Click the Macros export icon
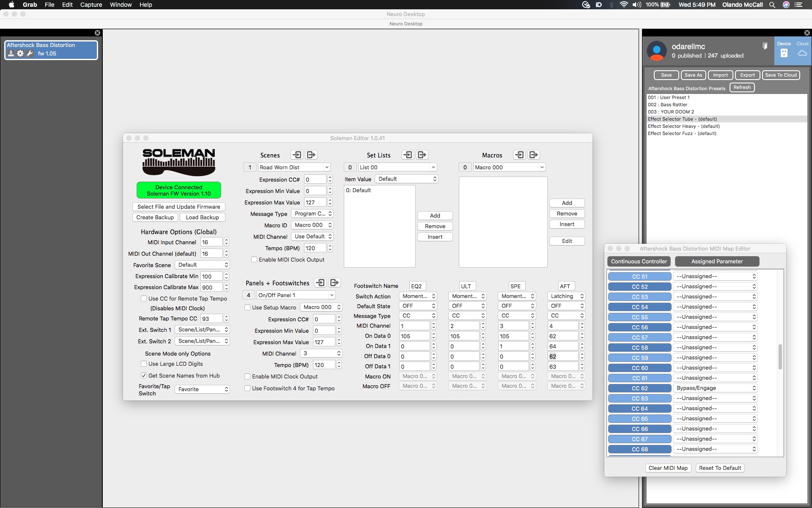The height and width of the screenshot is (508, 812). pos(534,155)
